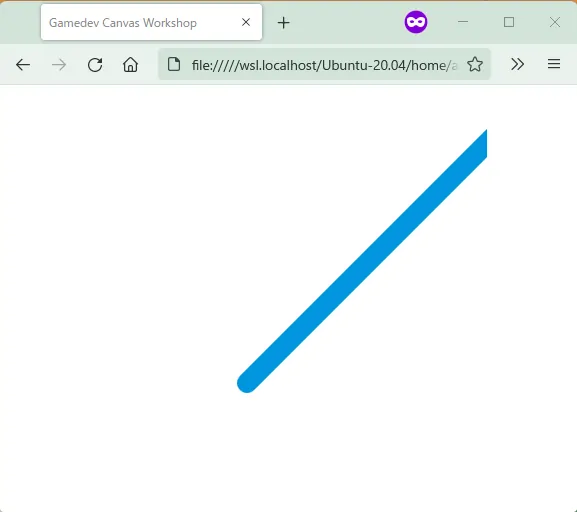
Task: Go back to the previous page
Action: (x=23, y=65)
